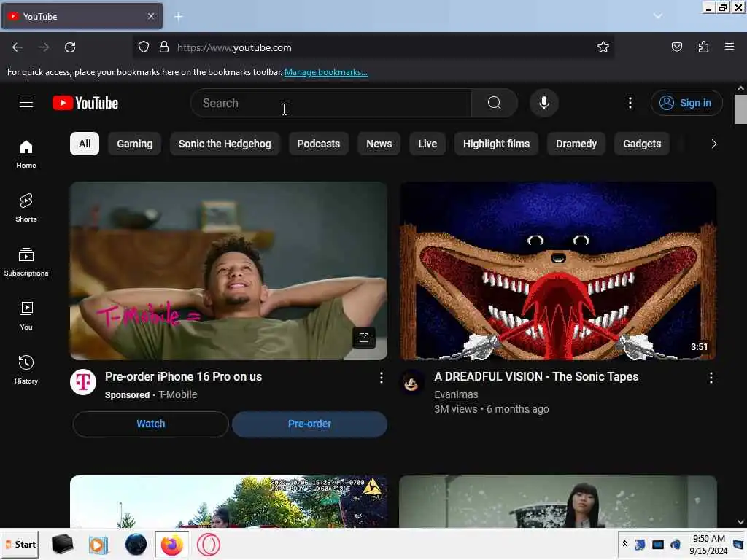Screen dimensions: 747x560
Task: Show hidden system tray icons
Action: tap(624, 544)
